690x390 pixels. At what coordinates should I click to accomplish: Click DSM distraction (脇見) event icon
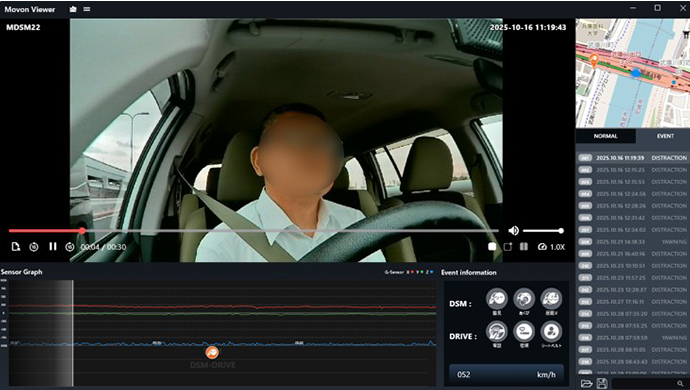pyautogui.click(x=497, y=299)
